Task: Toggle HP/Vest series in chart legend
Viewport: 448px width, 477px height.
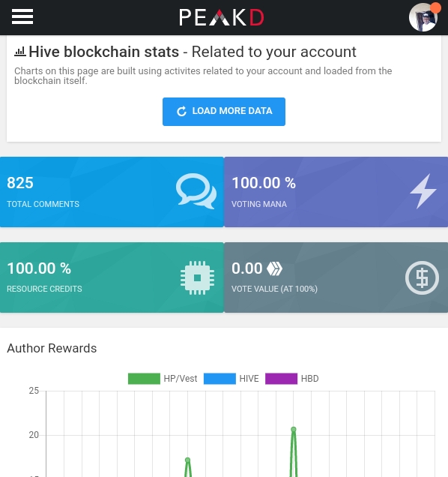Action: click(x=163, y=379)
